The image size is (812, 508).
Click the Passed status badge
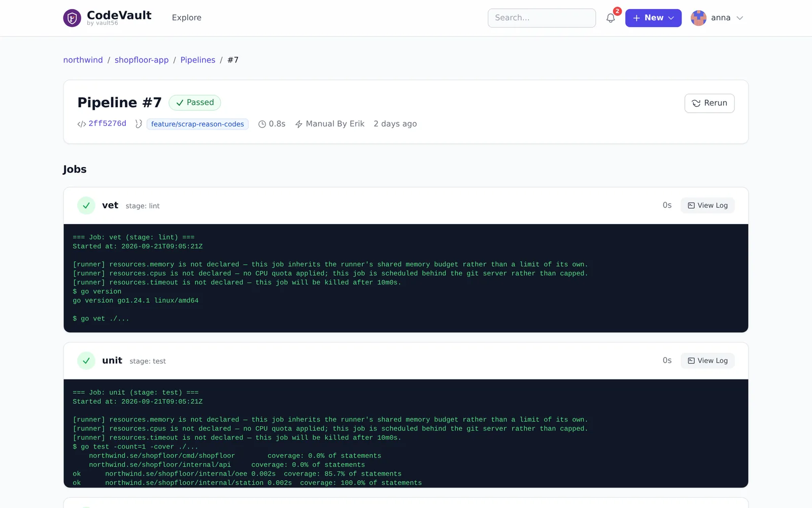(x=195, y=103)
